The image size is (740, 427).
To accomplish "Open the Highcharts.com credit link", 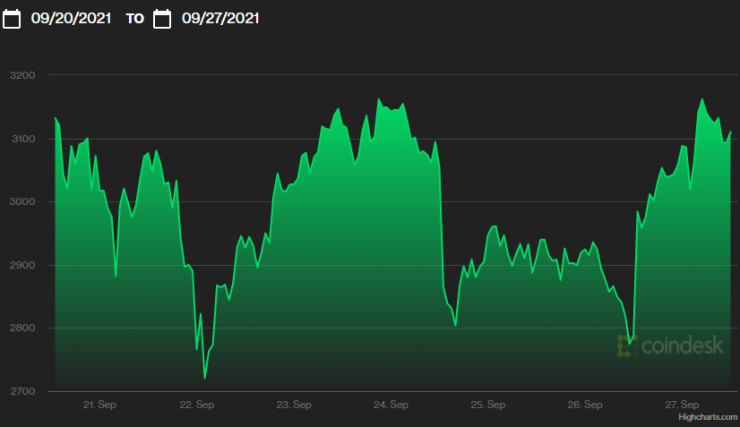I will (x=706, y=417).
